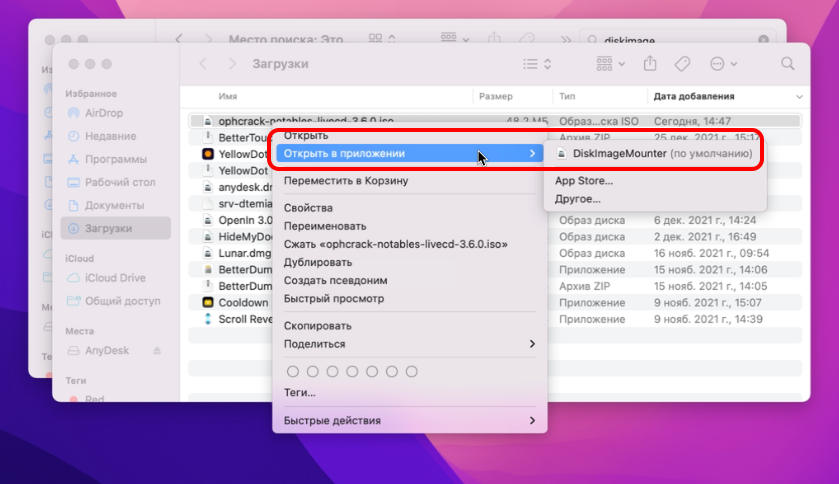
Task: Go back in the rear search window
Action: click(179, 39)
